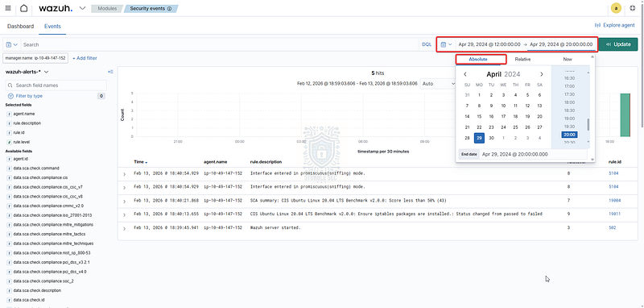Open rule id 502 link

click(x=613, y=227)
